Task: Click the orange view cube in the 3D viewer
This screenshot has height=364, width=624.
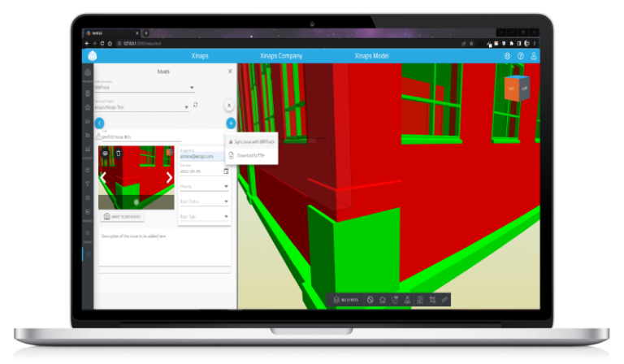Action: click(x=517, y=88)
